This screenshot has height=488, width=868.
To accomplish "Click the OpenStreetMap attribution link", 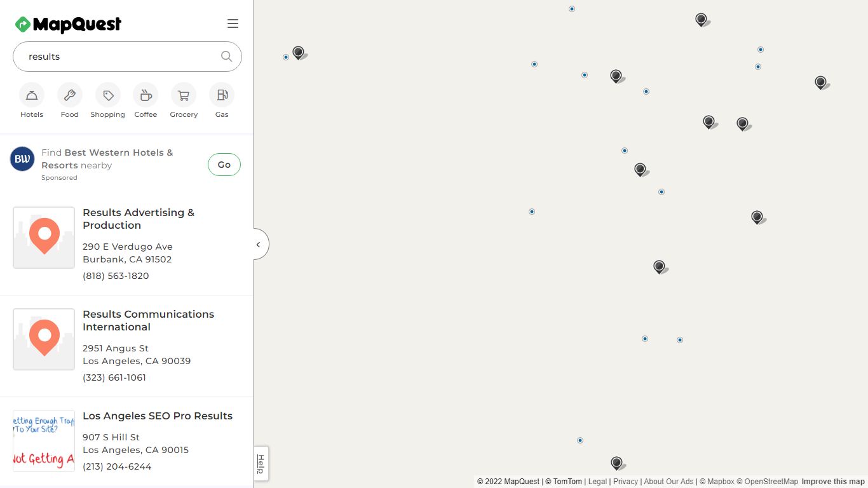I will tap(767, 482).
